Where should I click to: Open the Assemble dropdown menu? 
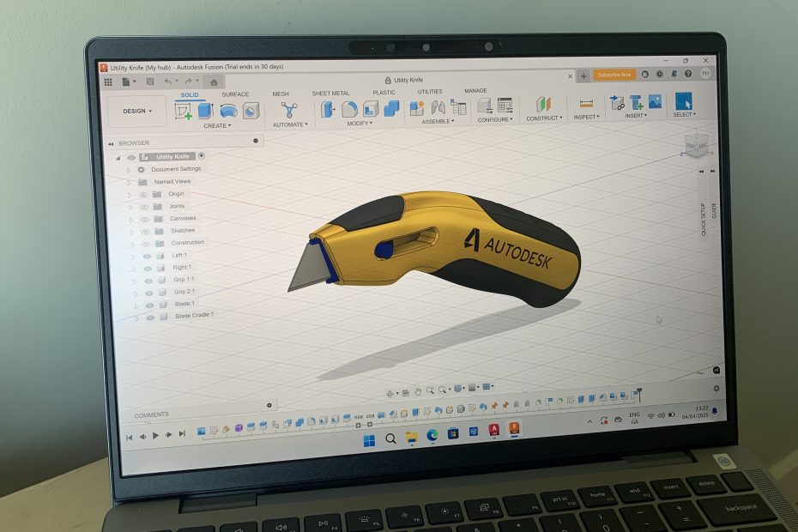click(438, 121)
